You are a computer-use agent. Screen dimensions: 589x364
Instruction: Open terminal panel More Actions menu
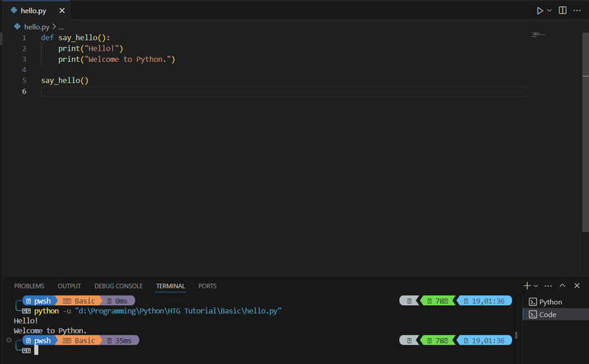point(549,285)
